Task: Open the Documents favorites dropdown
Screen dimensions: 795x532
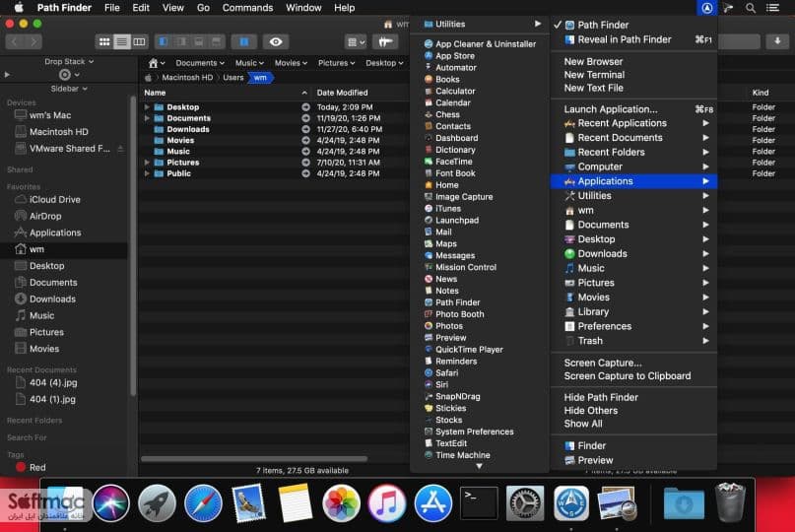Action: [200, 63]
